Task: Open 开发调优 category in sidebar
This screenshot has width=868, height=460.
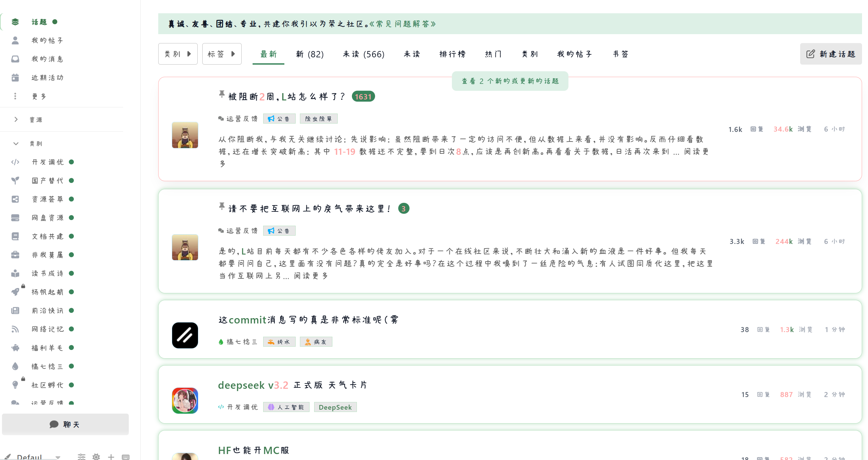Action: coord(47,162)
